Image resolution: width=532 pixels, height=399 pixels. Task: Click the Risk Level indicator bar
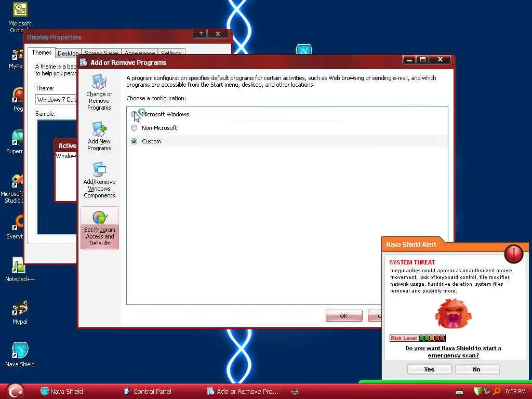point(418,338)
